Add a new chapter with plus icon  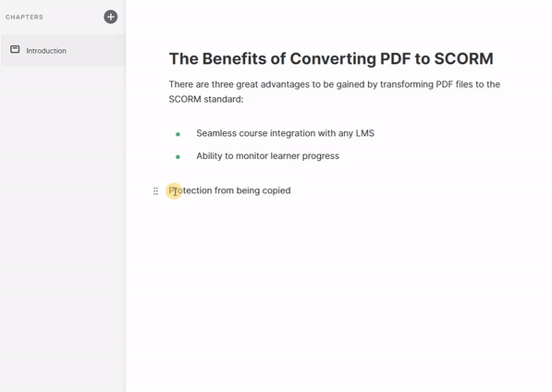(111, 17)
